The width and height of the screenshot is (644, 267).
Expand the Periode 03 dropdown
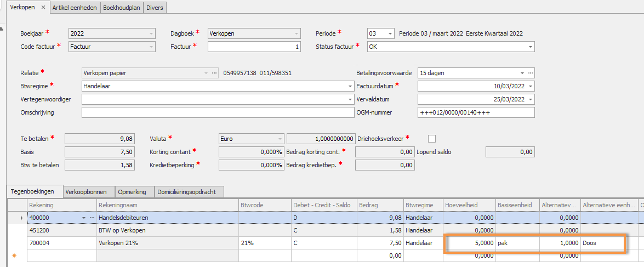tap(390, 33)
